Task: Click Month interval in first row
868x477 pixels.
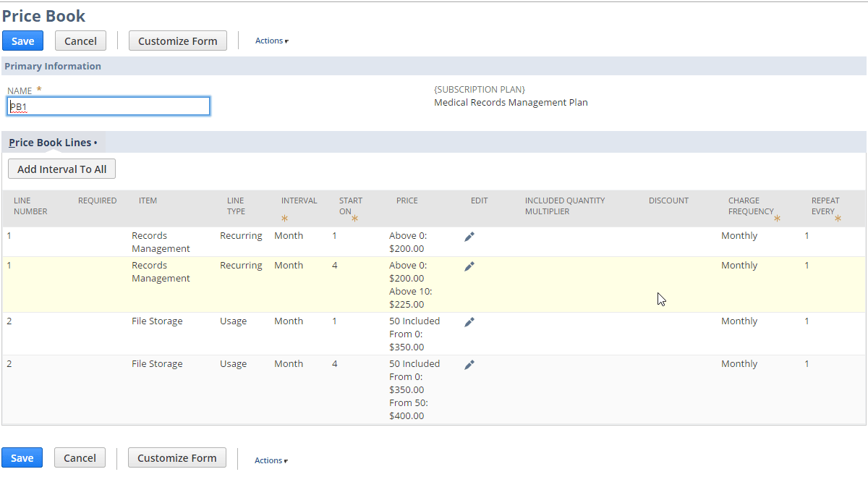Action: pyautogui.click(x=289, y=235)
